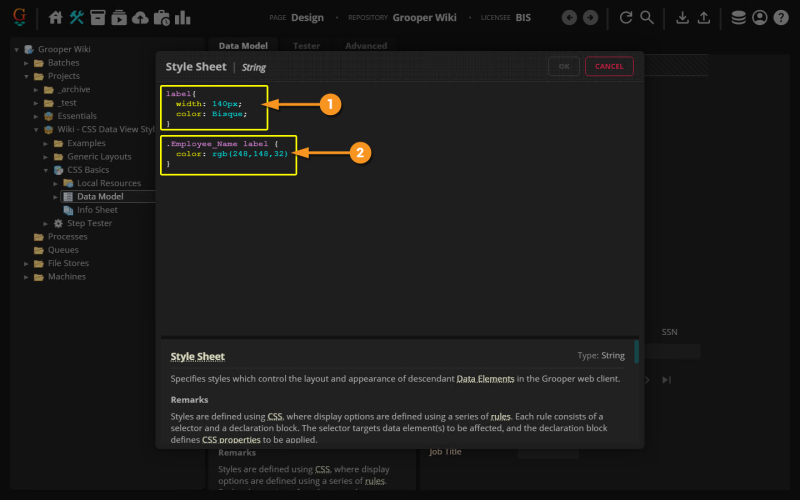Click the BIS licensee label

pyautogui.click(x=523, y=17)
